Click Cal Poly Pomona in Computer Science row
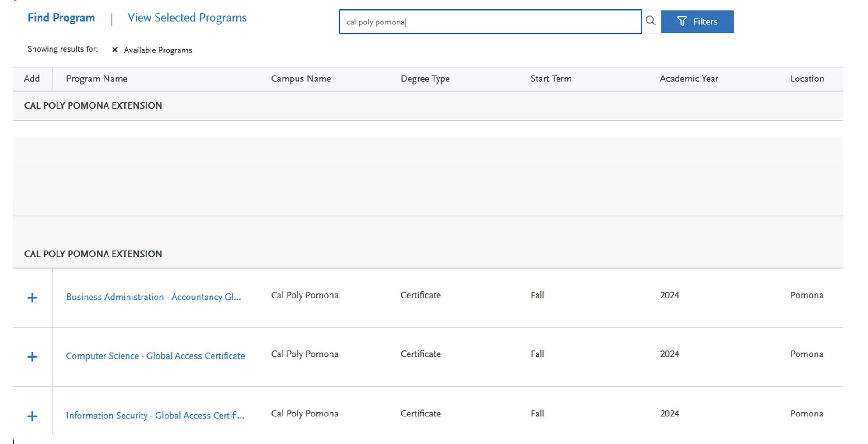This screenshot has height=444, width=868. coord(305,354)
